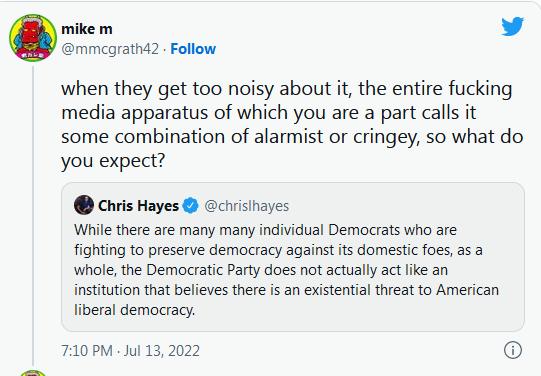This screenshot has width=541, height=376.
Task: Select the partially visible avatar at bottom
Action: coord(33,373)
